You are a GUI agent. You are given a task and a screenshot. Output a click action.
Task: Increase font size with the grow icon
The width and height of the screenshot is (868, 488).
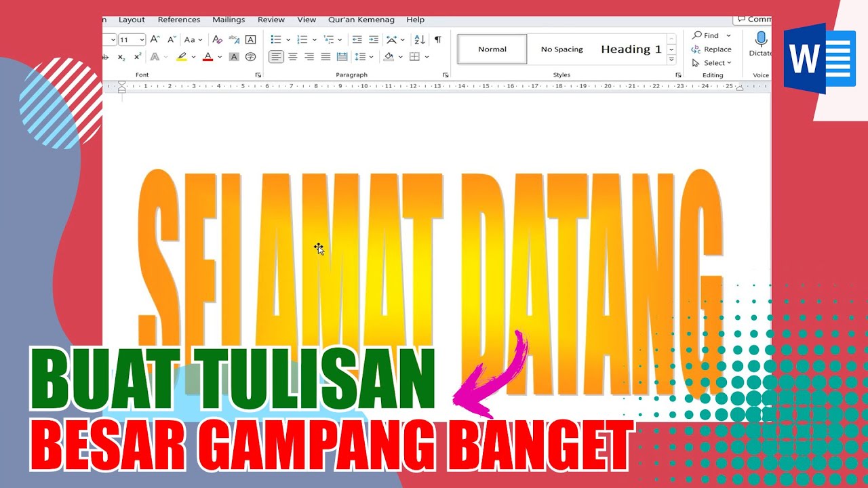155,39
